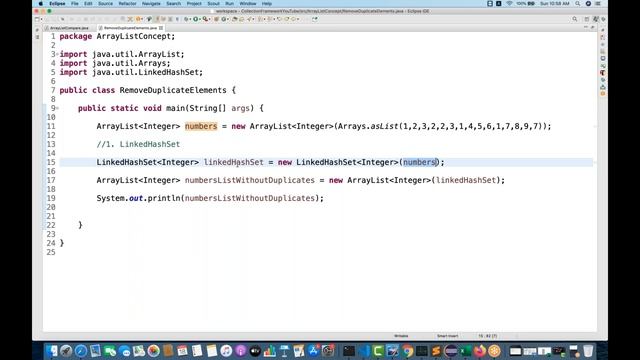This screenshot has height=360, width=640.
Task: Click the Debug bug toolbar icon
Action: tap(186, 19)
